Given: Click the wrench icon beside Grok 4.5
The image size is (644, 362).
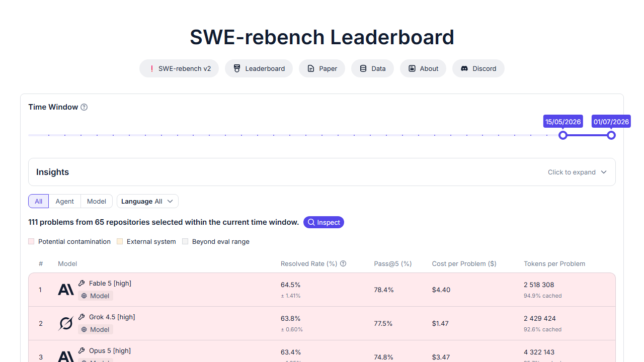Looking at the screenshot, I should point(82,317).
